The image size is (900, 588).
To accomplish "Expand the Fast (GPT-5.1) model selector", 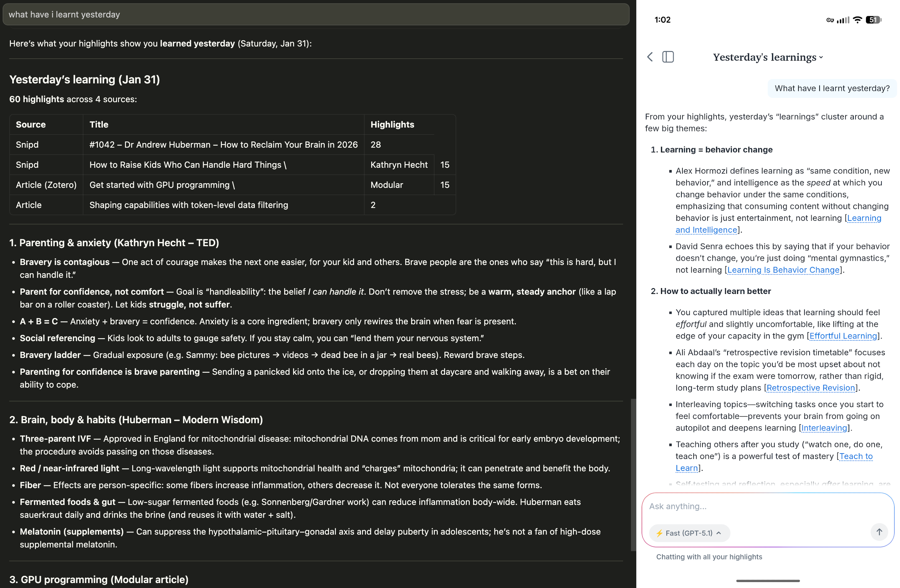I will 689,533.
